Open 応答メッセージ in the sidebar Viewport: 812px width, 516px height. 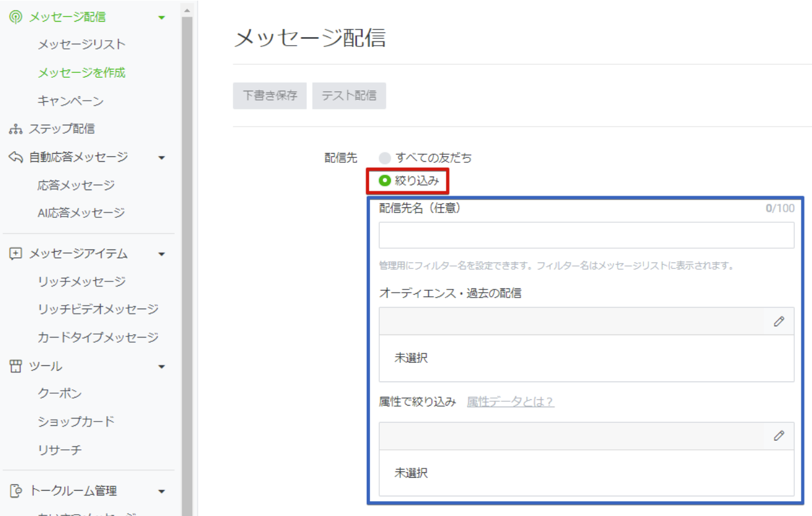pyautogui.click(x=76, y=185)
